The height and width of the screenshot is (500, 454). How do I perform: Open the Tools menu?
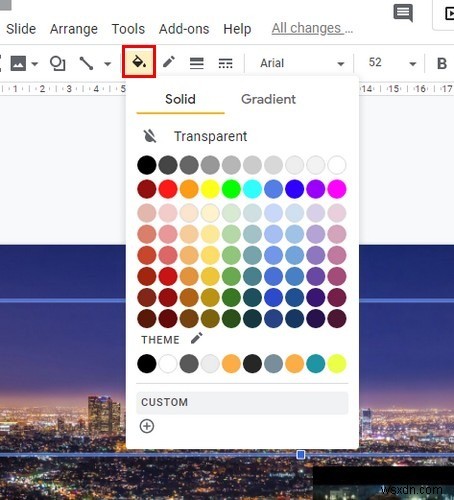128,29
